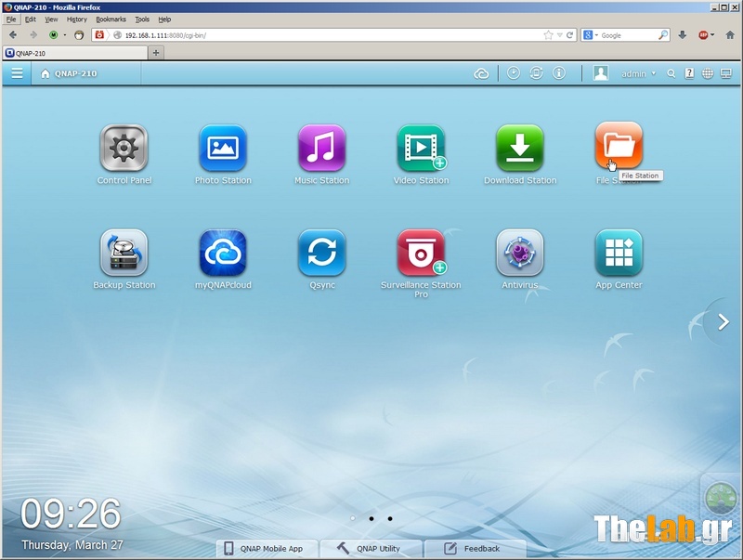Switch to second desktop page dot
Screen dimensions: 743x560
pos(371,519)
